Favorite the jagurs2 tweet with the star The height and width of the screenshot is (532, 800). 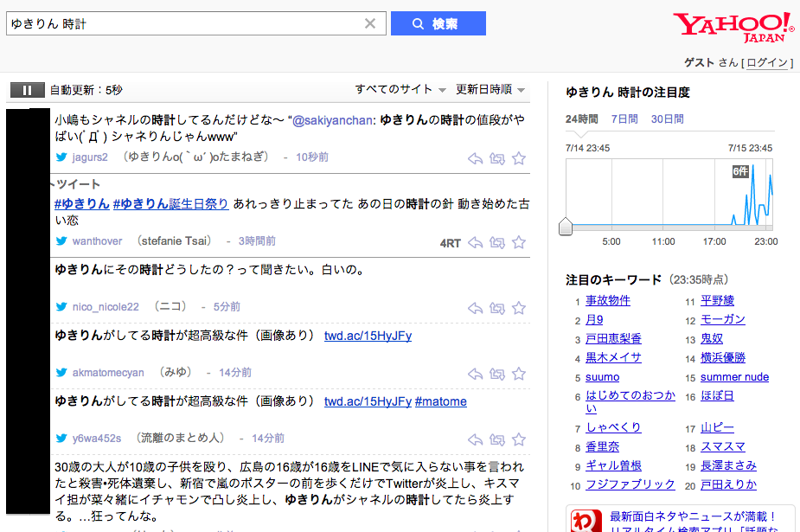pyautogui.click(x=519, y=158)
